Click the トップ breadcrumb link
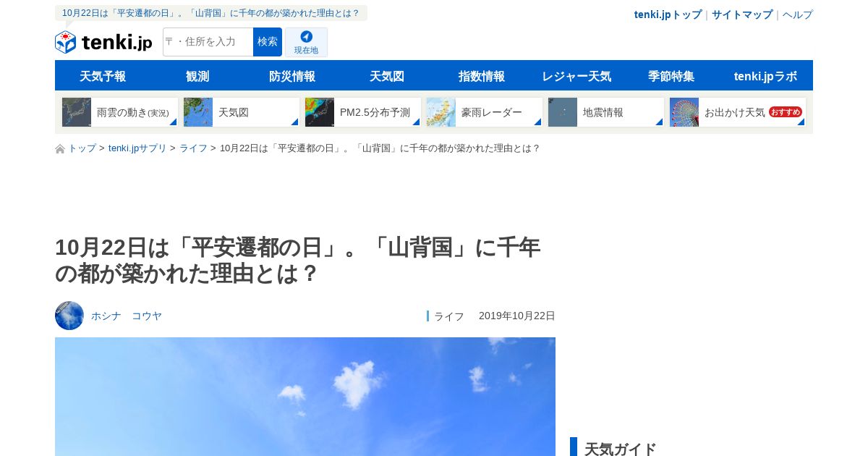The width and height of the screenshot is (868, 456). pyautogui.click(x=82, y=148)
